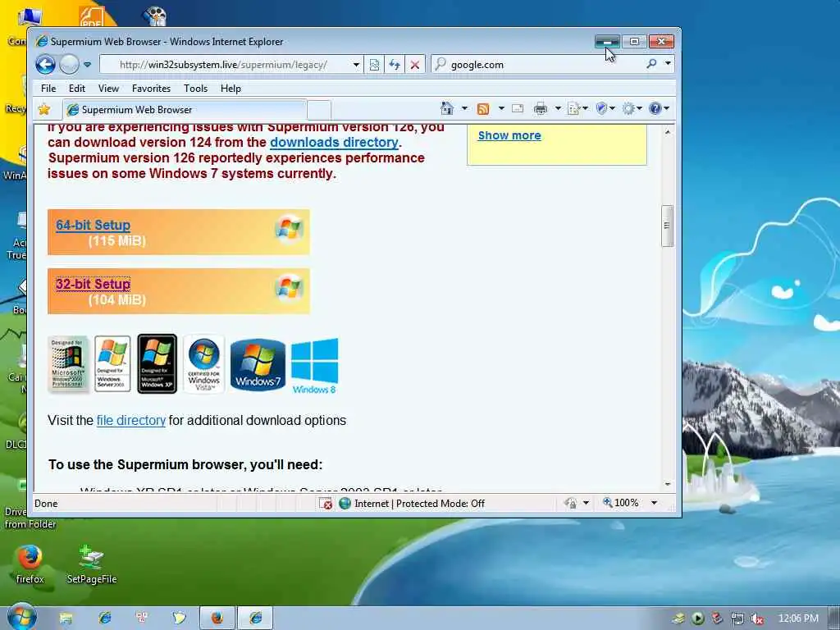
Task: Click the muted volume tray icon
Action: pyautogui.click(x=756, y=619)
